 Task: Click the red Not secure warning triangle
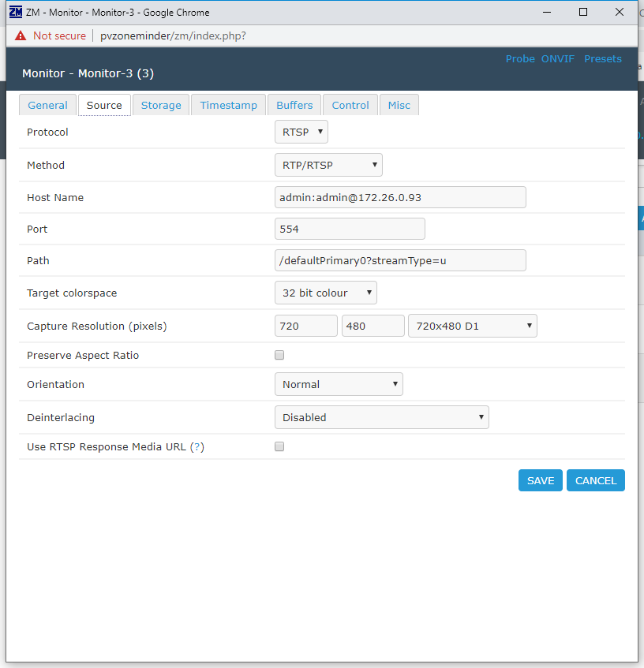tap(21, 35)
